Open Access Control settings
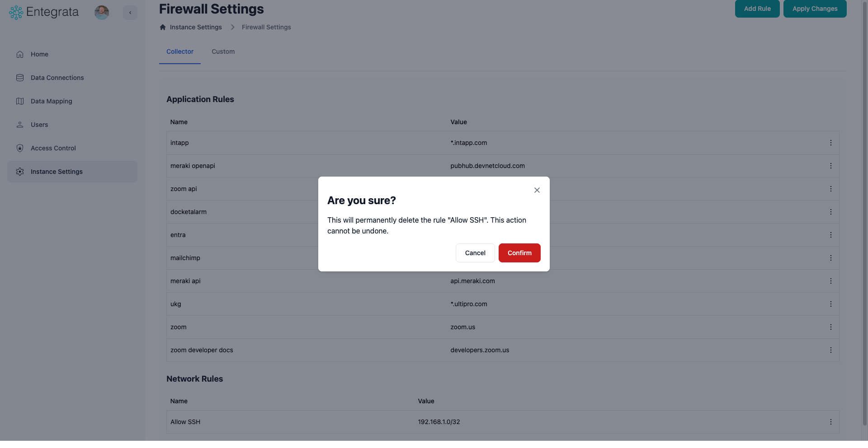Image resolution: width=868 pixels, height=448 pixels. 53,148
